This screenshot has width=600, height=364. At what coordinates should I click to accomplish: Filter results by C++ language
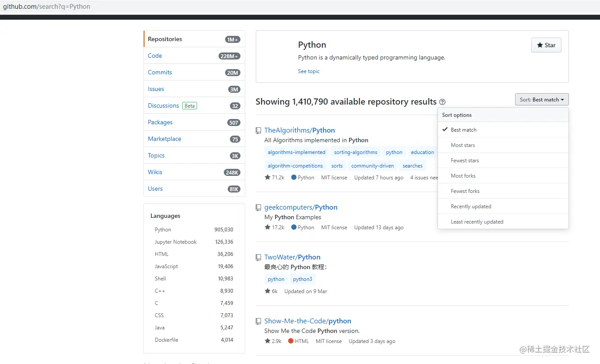coord(194,291)
